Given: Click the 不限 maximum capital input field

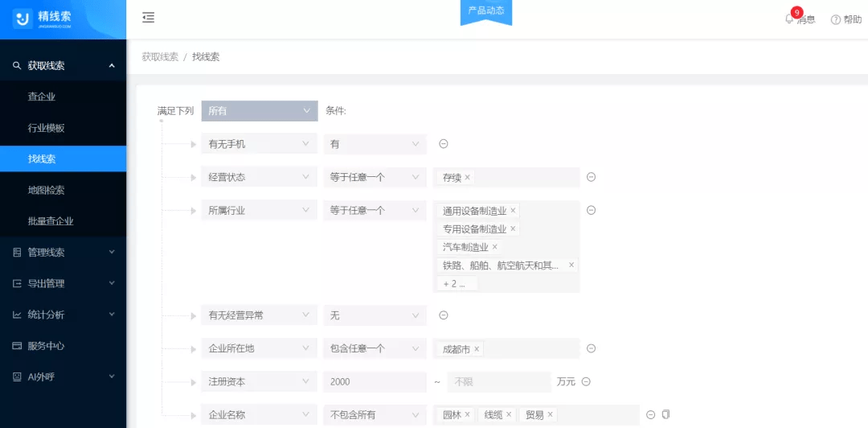Looking at the screenshot, I should pyautogui.click(x=498, y=381).
